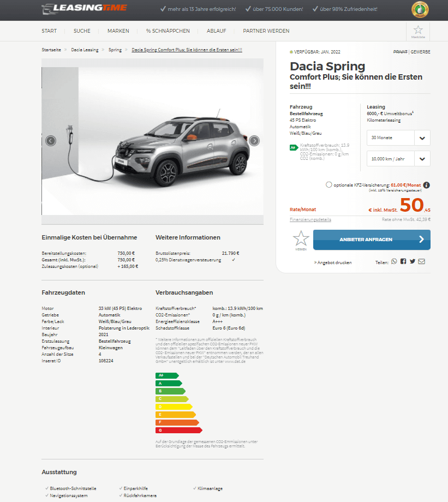
Task: Open ABLAUF menu item
Action: [217, 31]
